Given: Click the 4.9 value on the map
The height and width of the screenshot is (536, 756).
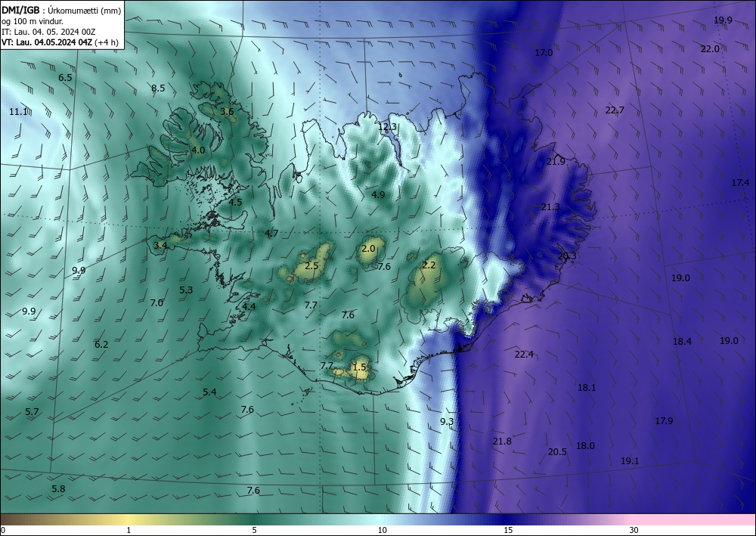Looking at the screenshot, I should click(378, 195).
